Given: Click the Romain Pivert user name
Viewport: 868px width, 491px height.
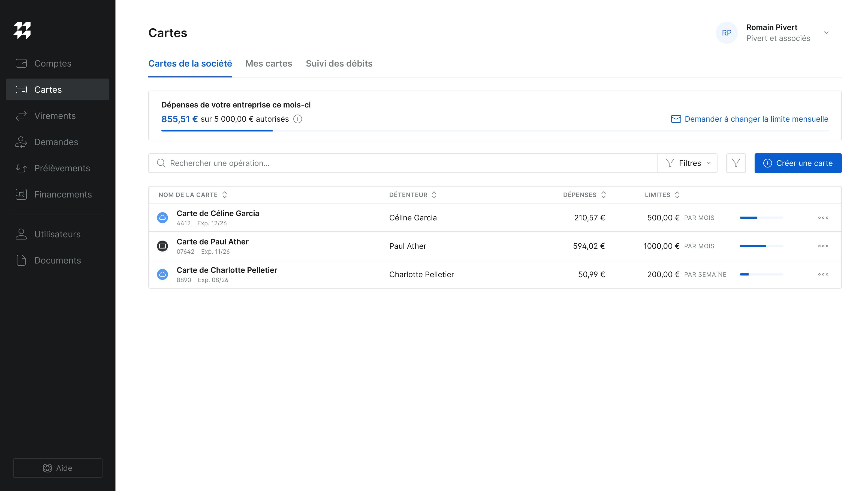Looking at the screenshot, I should click(771, 27).
